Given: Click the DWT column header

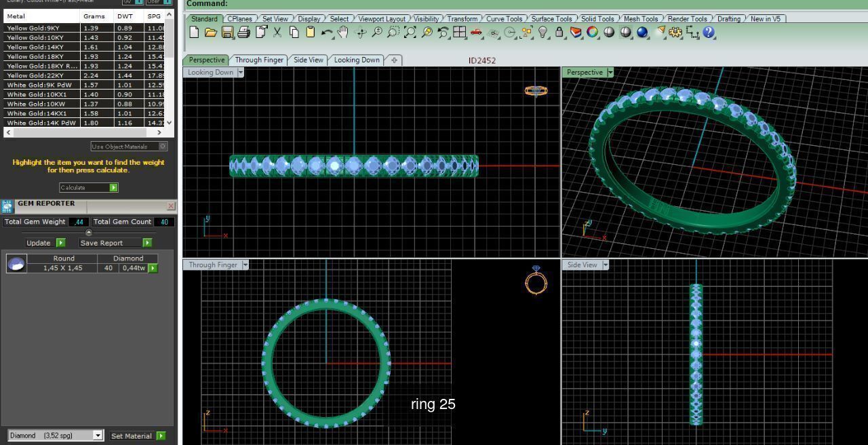Looking at the screenshot, I should coord(129,16).
